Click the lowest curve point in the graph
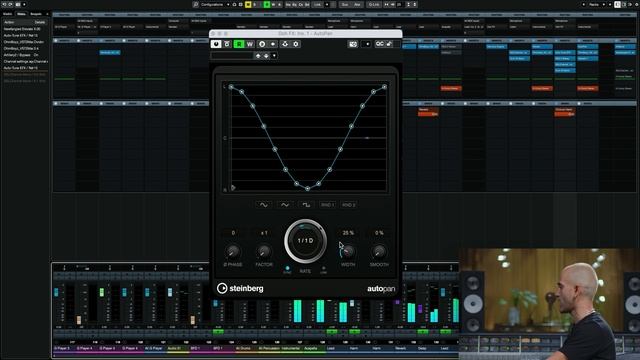640x360 pixels. pyautogui.click(x=307, y=189)
